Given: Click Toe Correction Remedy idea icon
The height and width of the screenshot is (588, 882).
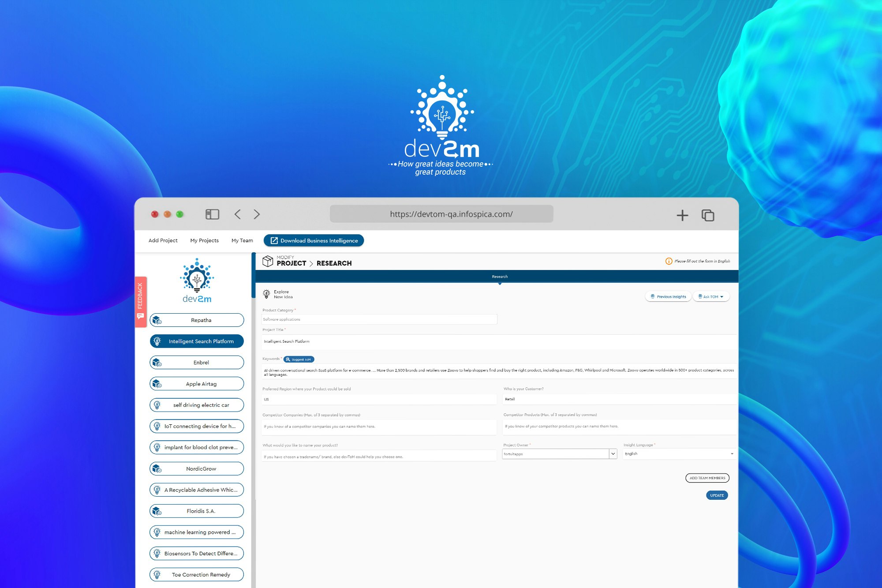Looking at the screenshot, I should [x=157, y=574].
